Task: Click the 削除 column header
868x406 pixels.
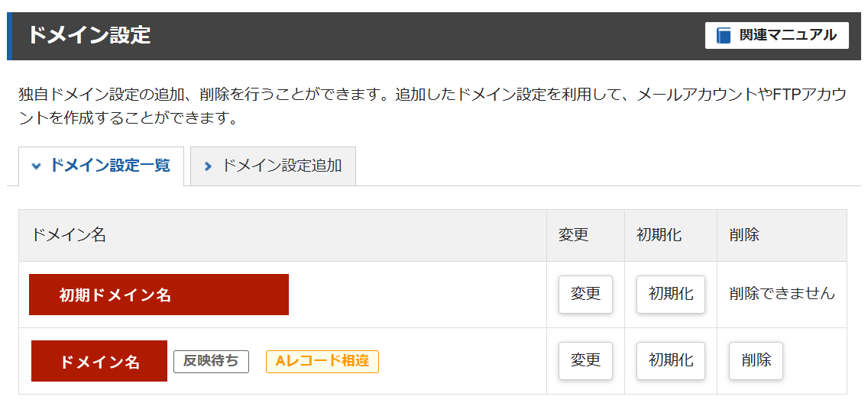Action: pos(744,235)
